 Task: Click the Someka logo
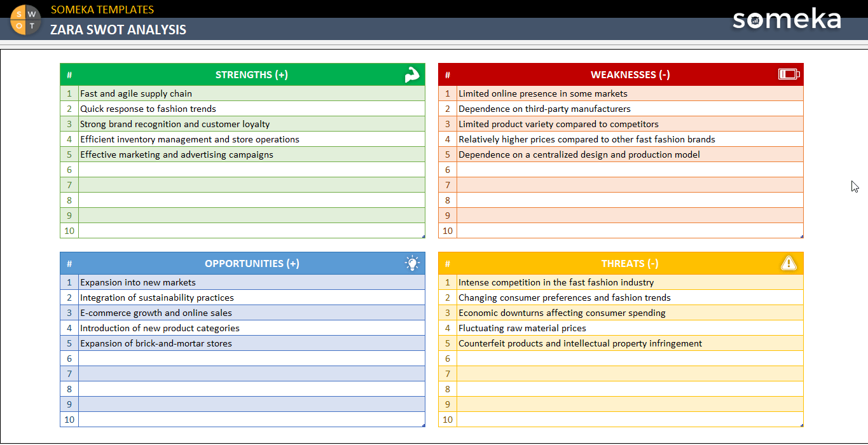pyautogui.click(x=787, y=19)
